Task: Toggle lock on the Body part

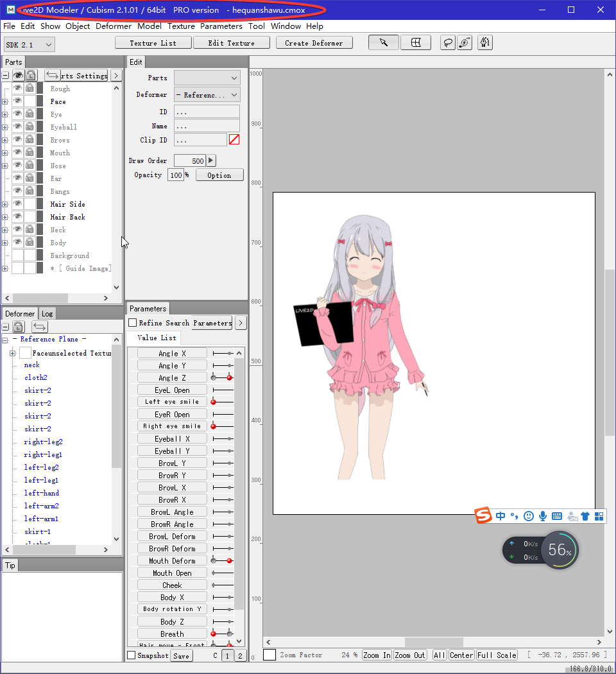Action: [x=30, y=242]
